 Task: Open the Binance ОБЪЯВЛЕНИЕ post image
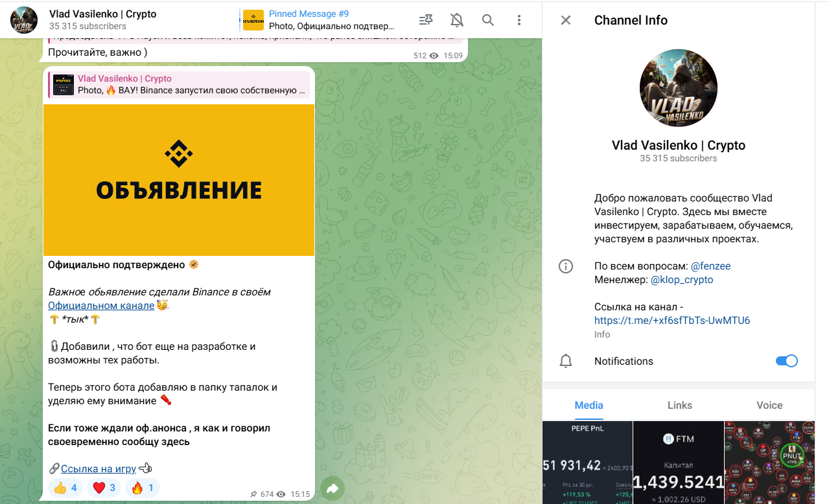coord(179,180)
